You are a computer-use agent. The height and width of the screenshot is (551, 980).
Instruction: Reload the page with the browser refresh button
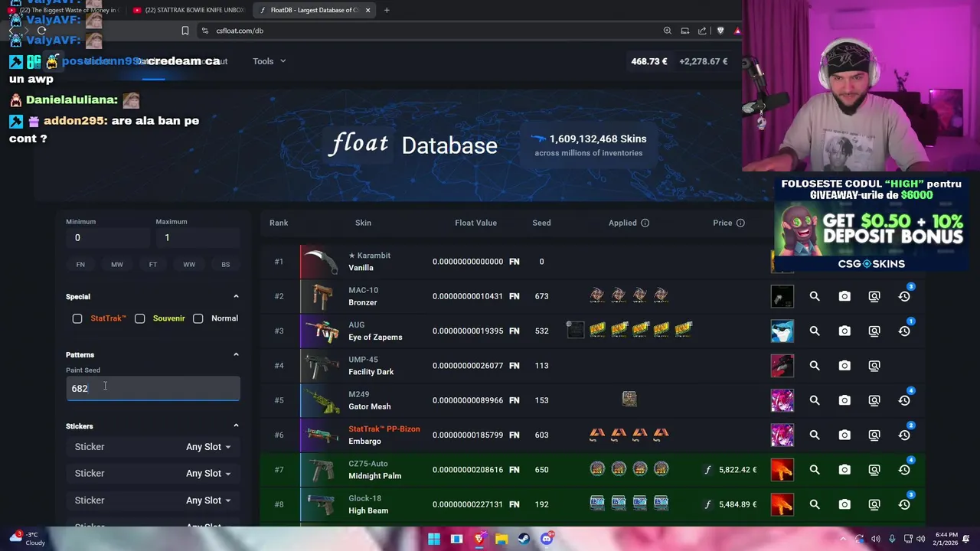pos(41,31)
